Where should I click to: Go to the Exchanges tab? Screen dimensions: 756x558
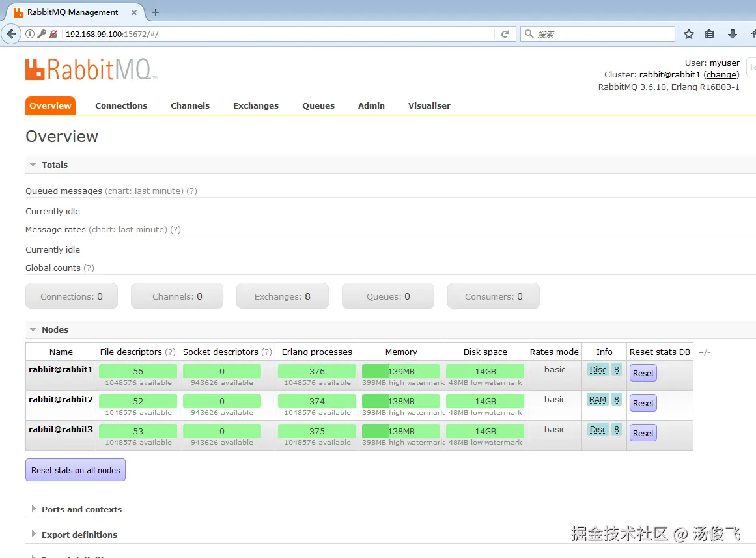[x=255, y=105]
